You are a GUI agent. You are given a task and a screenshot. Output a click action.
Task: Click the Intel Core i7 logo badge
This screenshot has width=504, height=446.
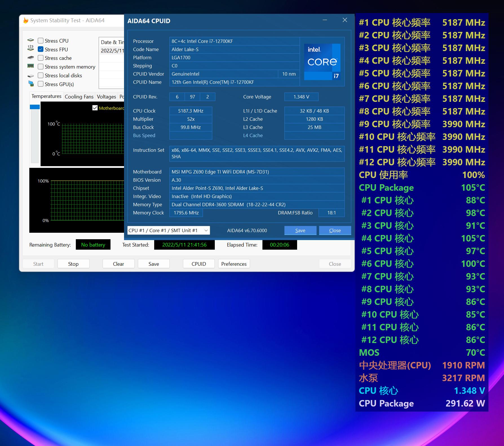click(322, 61)
